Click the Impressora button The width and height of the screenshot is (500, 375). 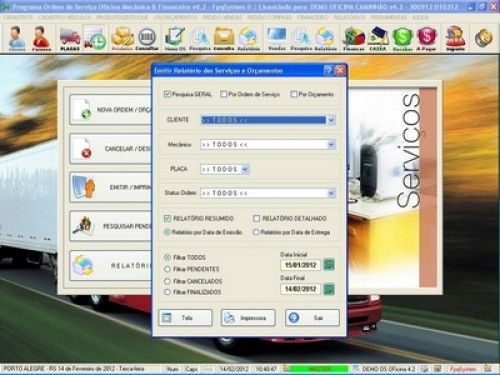point(248,318)
